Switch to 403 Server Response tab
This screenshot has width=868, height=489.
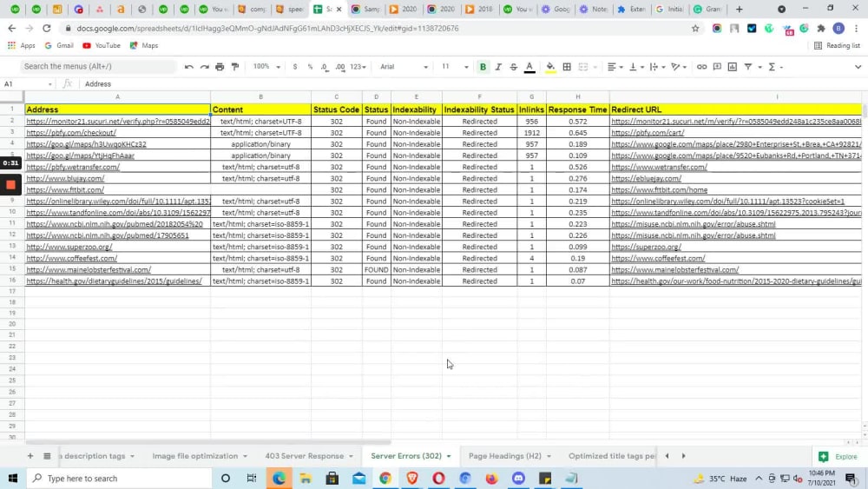tap(305, 456)
